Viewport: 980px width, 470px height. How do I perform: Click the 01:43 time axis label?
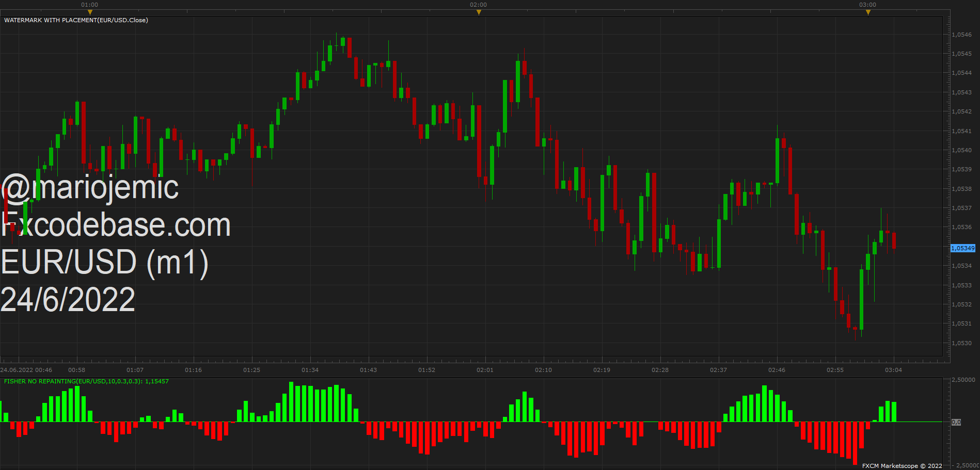(x=368, y=370)
